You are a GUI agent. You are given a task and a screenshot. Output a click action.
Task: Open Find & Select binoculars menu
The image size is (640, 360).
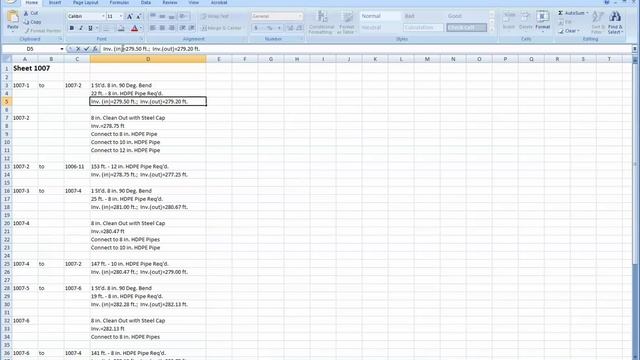coord(615,22)
